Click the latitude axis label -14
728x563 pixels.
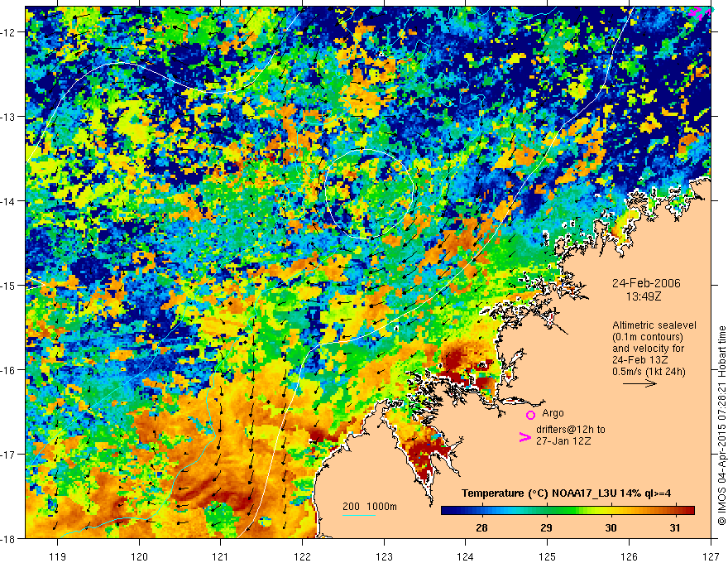(8, 201)
